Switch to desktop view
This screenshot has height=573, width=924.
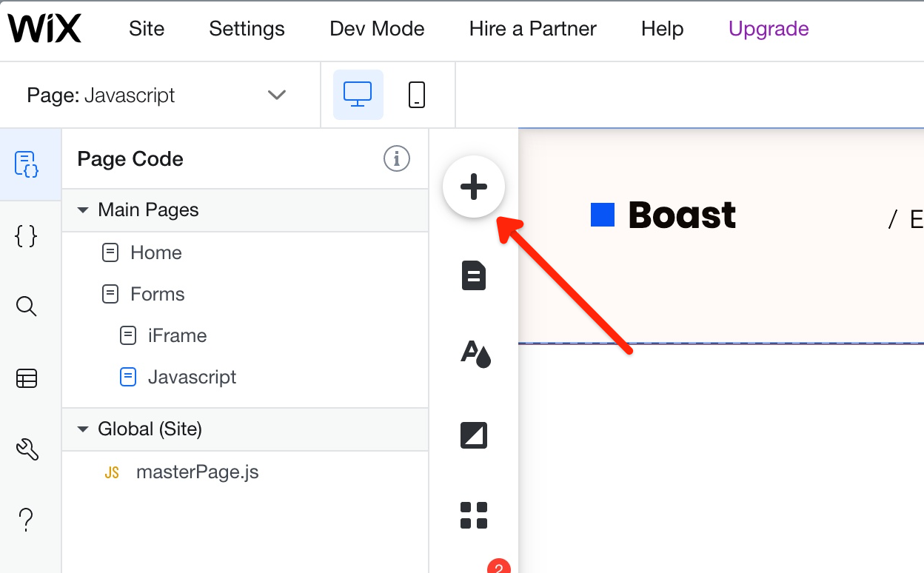[358, 95]
